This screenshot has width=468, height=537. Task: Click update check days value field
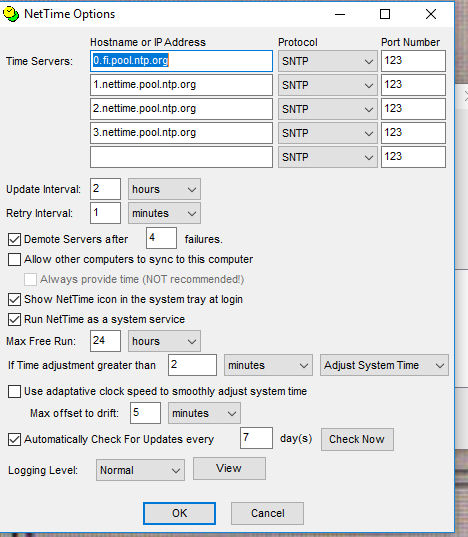(x=256, y=438)
